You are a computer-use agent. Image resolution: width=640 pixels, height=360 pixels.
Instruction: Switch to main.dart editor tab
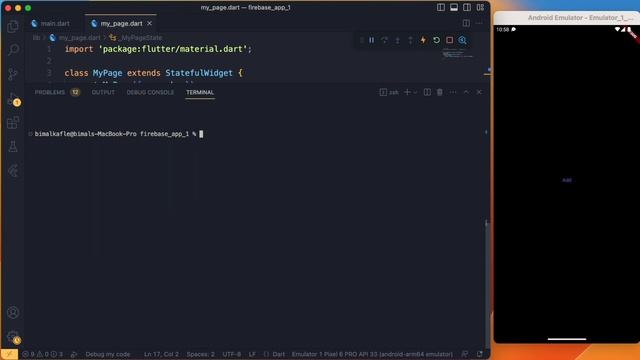[51, 24]
